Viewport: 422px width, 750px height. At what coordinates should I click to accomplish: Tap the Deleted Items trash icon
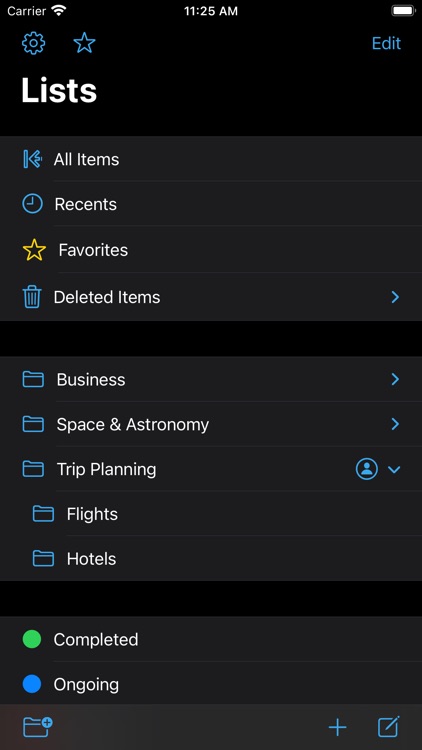pyautogui.click(x=32, y=297)
